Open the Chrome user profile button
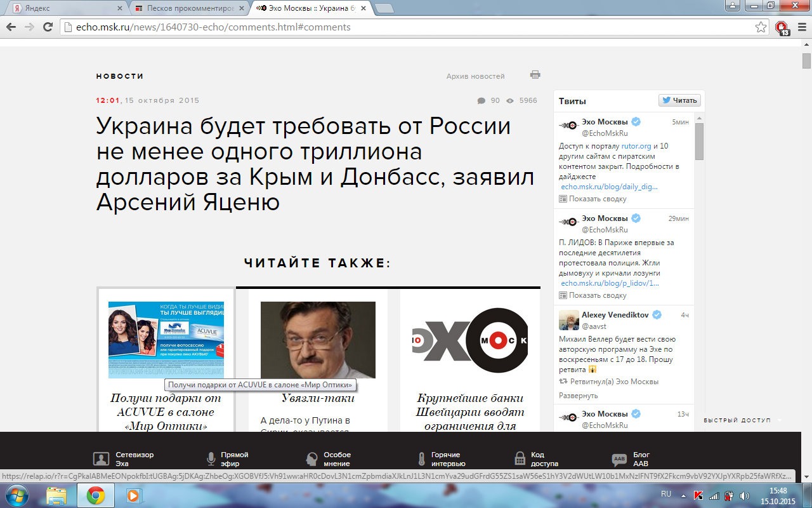This screenshot has height=508, width=812. coord(731,5)
